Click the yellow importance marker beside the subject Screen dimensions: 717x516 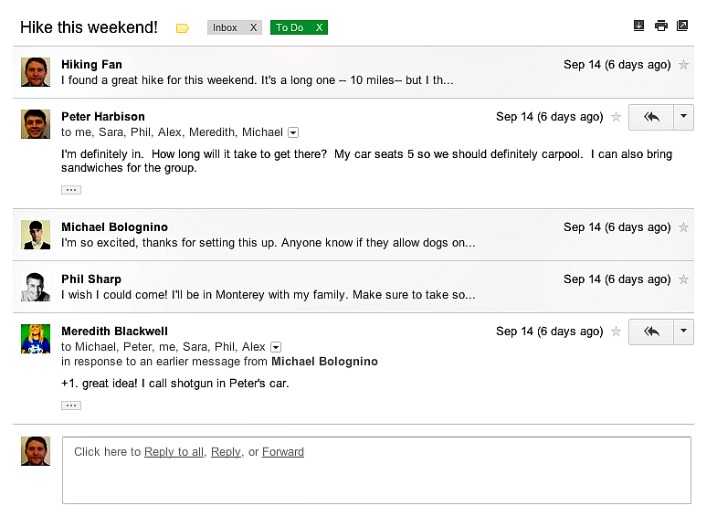click(182, 28)
